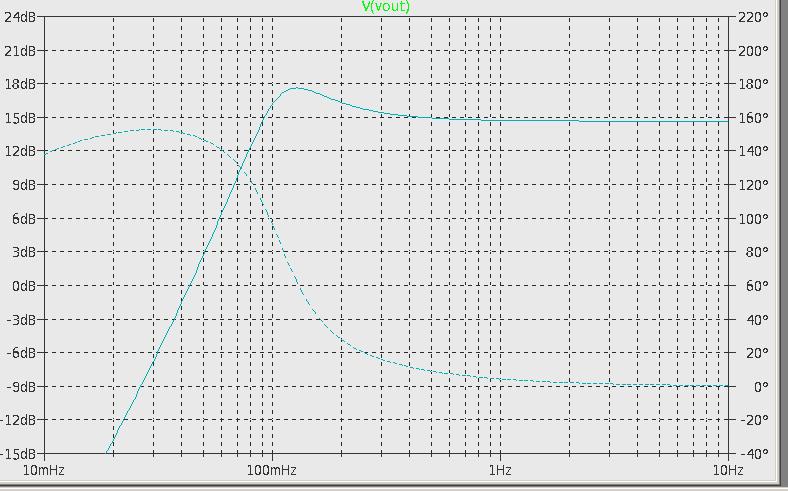Click the positive 40° phase axis label
This screenshot has height=491, width=788.
pyautogui.click(x=757, y=319)
